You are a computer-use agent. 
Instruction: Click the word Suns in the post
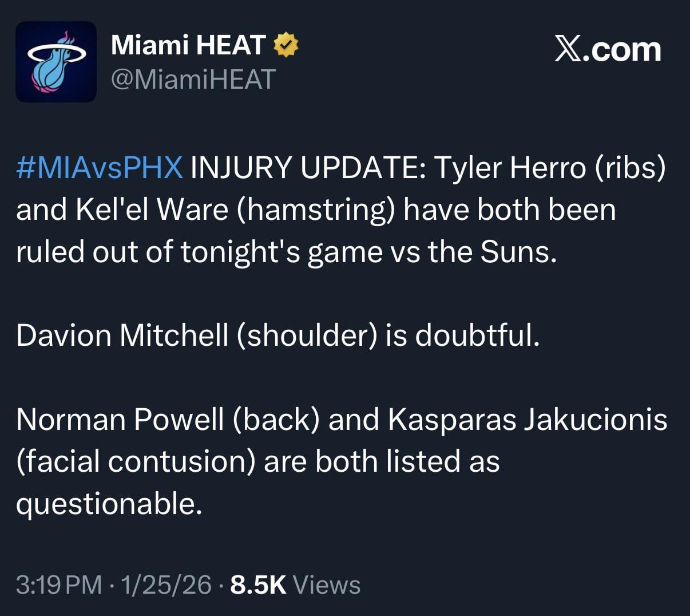click(x=517, y=251)
